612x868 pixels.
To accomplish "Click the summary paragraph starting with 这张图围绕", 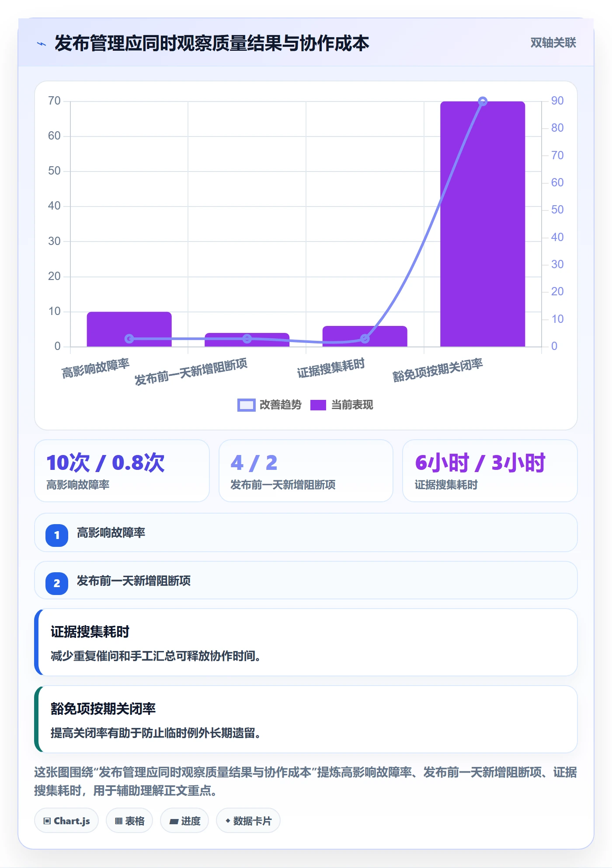I will point(306,781).
